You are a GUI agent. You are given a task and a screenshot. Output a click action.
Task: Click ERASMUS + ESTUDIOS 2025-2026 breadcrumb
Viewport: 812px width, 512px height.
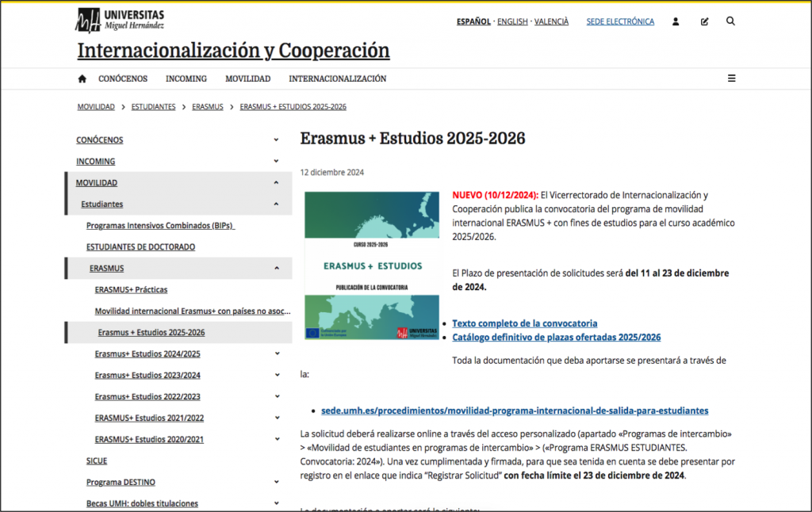[x=293, y=107]
